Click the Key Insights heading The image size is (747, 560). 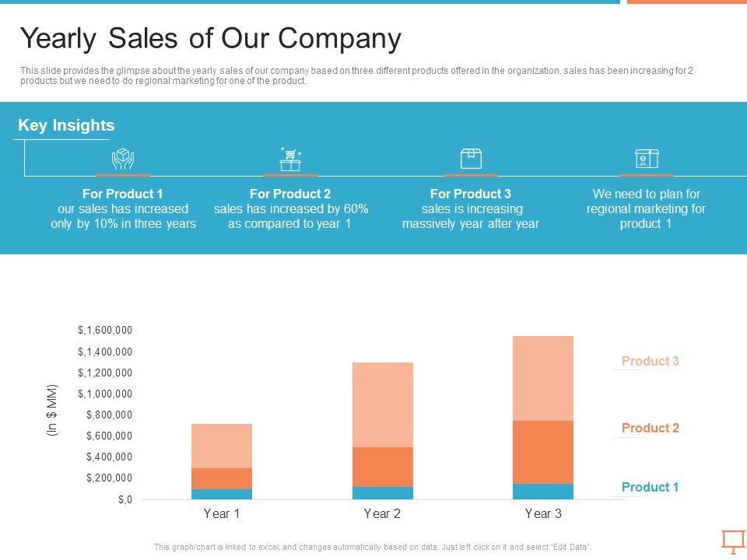66,125
